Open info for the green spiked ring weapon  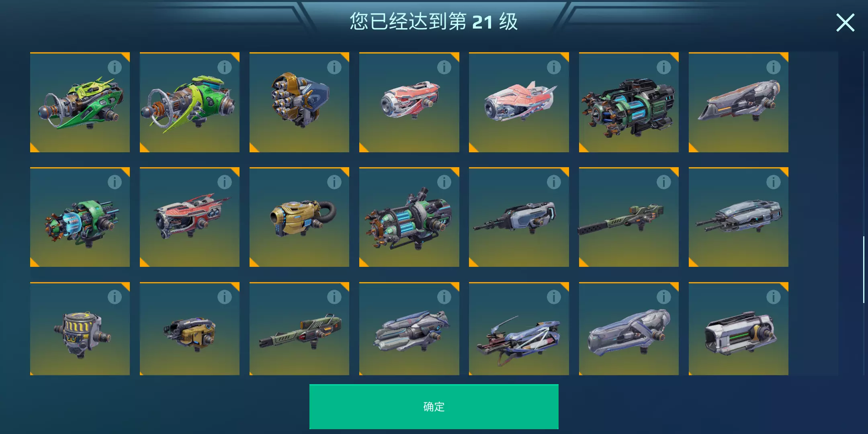tap(115, 67)
